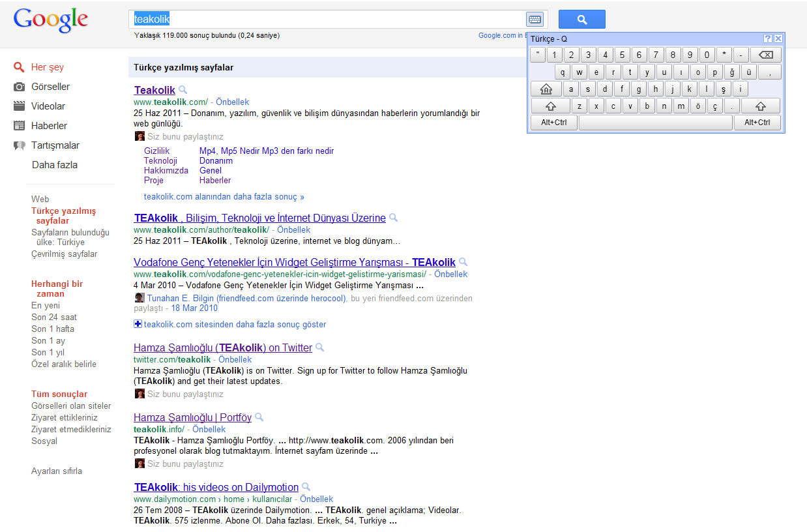The height and width of the screenshot is (532, 807).
Task: Choose Görselleri olan siteler filter
Action: (x=71, y=406)
